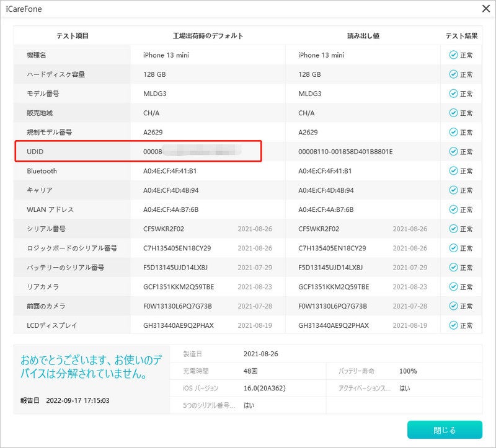
Task: Click the UDID row label
Action: 35,151
